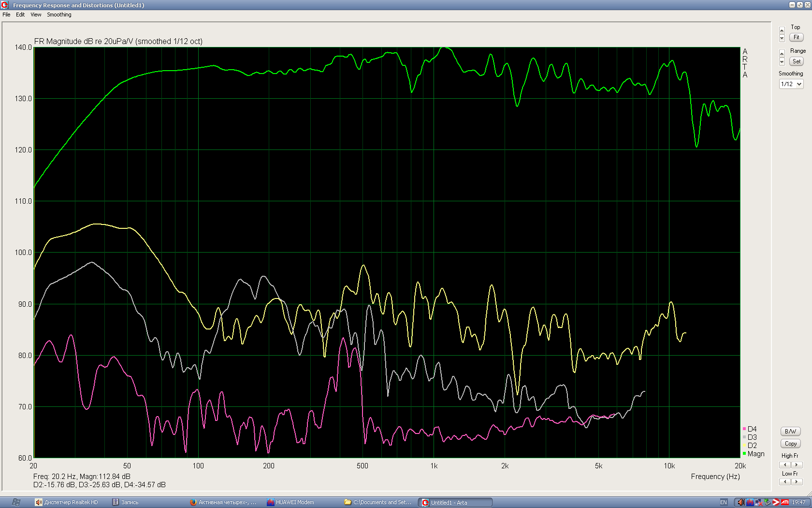Click the red arrow tray icon
812x508 pixels.
coord(776,502)
